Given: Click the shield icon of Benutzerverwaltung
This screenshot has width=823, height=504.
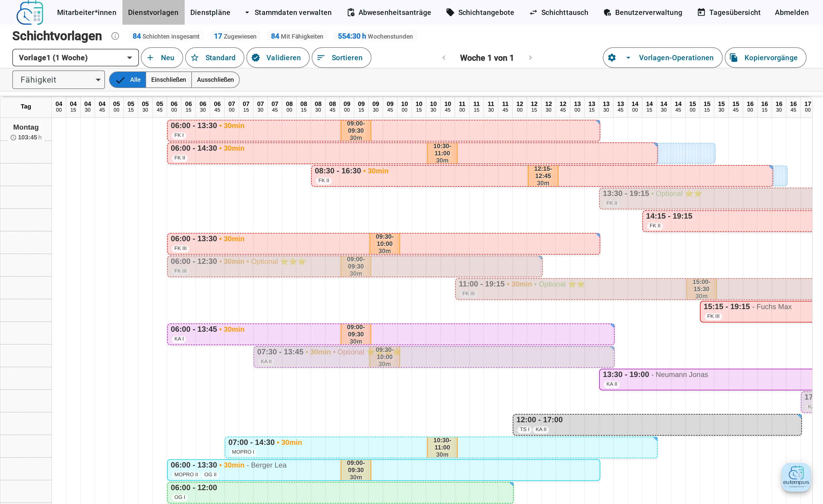Looking at the screenshot, I should coord(607,12).
